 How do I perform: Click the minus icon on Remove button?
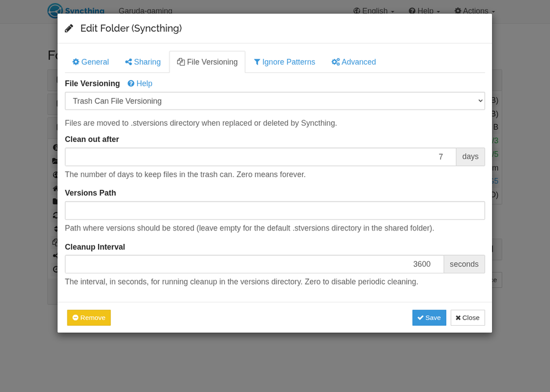[75, 318]
